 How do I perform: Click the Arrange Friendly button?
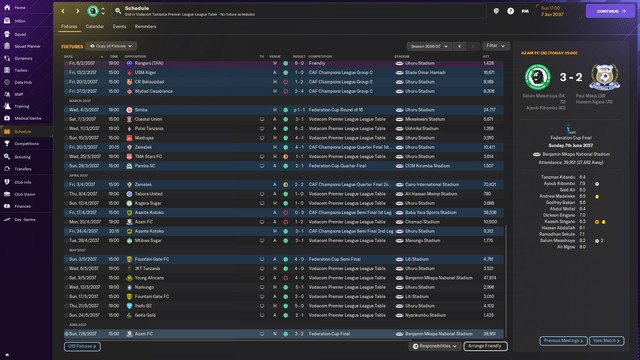point(485,346)
